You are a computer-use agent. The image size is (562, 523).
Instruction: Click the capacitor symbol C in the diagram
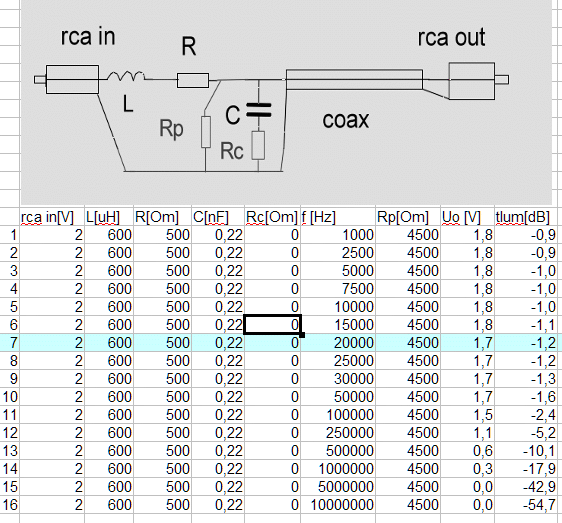tap(258, 110)
